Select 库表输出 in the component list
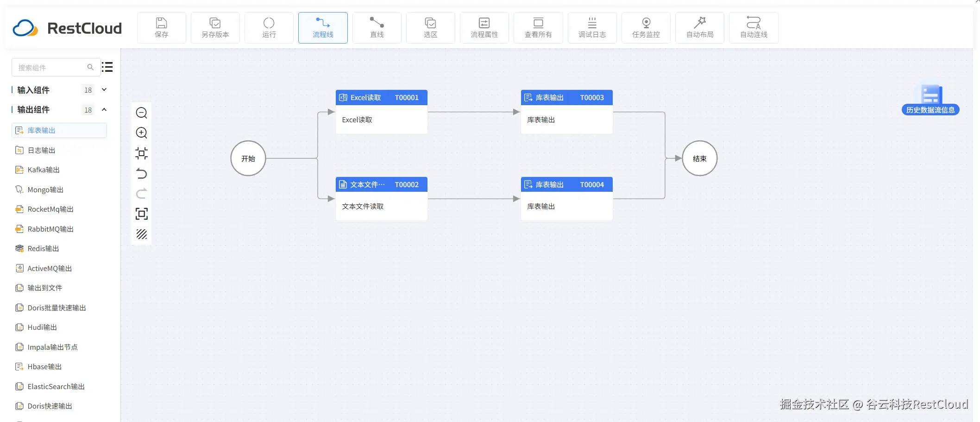The image size is (980, 422). pos(59,130)
